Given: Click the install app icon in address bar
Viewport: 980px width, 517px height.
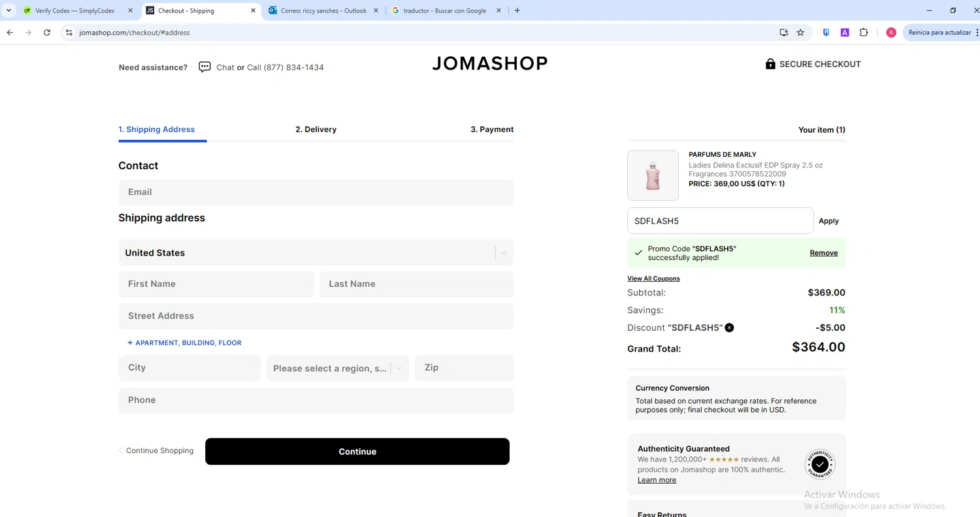Looking at the screenshot, I should 783,32.
